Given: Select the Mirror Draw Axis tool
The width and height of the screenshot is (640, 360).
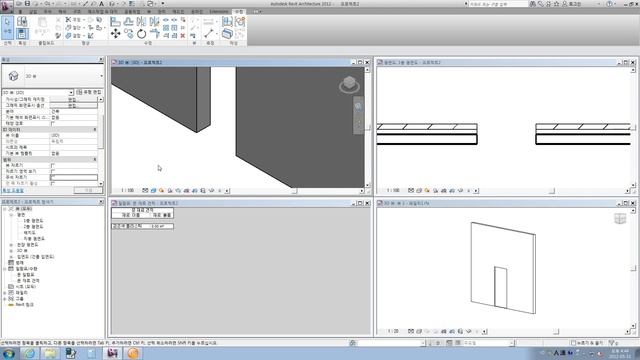Looking at the screenshot, I should 154,22.
